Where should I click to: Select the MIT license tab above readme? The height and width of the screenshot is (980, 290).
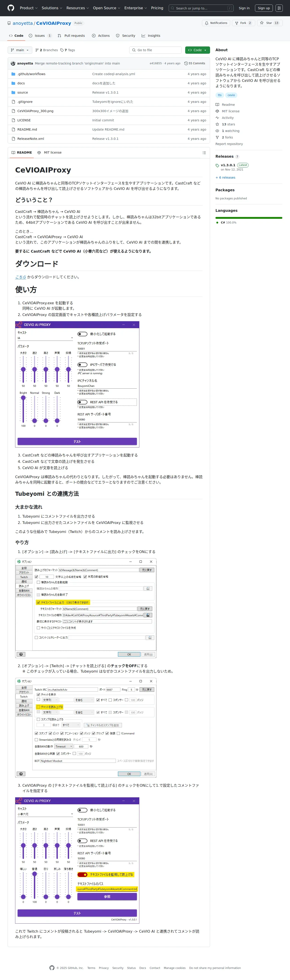pos(49,152)
